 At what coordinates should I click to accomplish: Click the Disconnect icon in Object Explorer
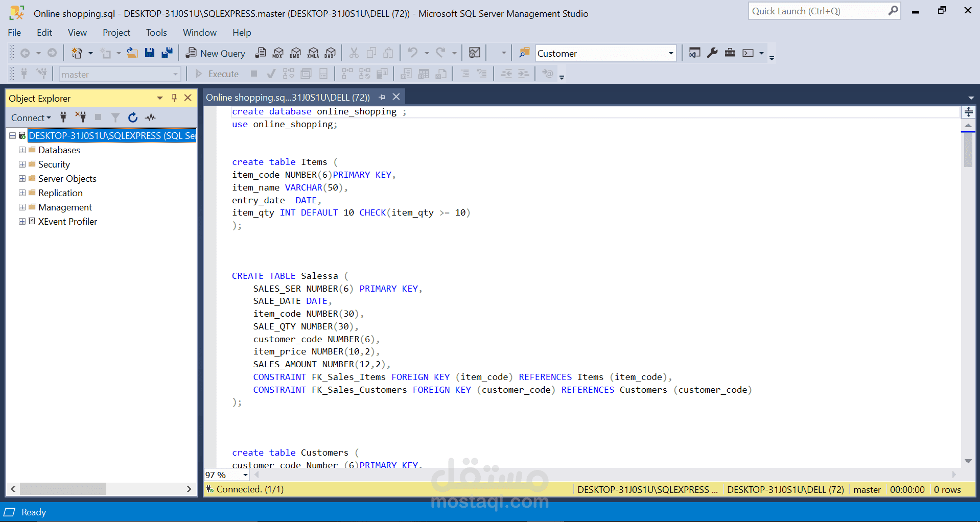pos(81,117)
